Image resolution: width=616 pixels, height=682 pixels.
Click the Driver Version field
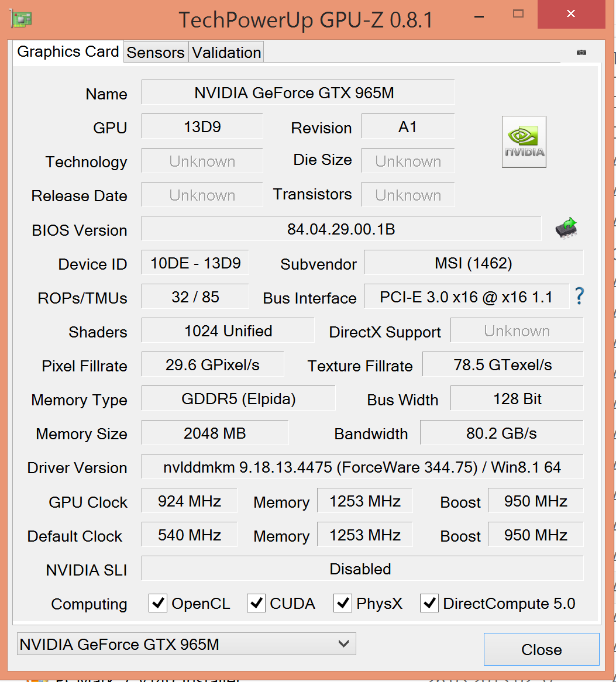pos(362,467)
